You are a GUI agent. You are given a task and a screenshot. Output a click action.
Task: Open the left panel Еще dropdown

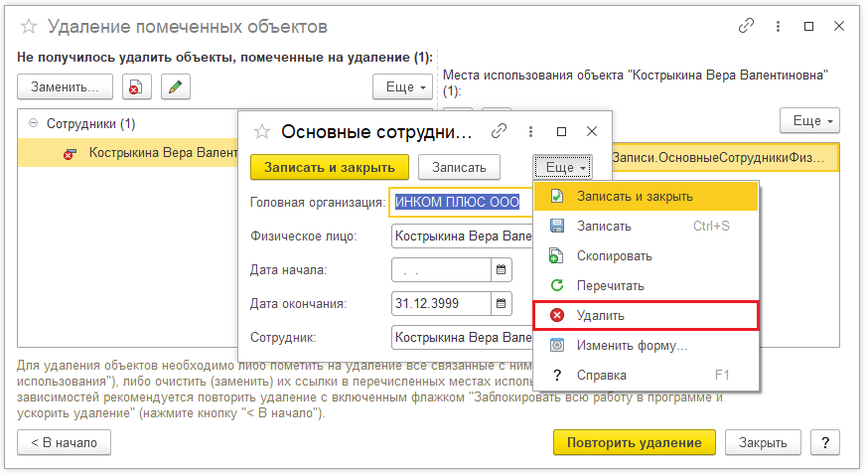(x=402, y=87)
